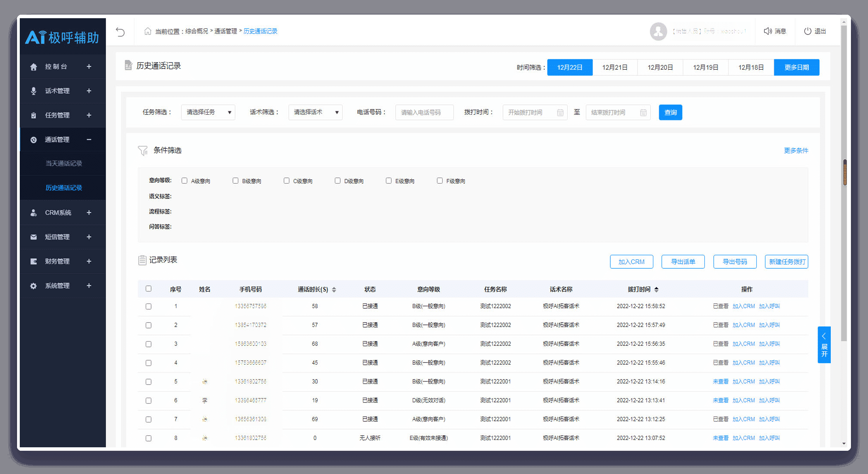Click the home icon in breadcrumb
The width and height of the screenshot is (868, 474).
pos(148,31)
